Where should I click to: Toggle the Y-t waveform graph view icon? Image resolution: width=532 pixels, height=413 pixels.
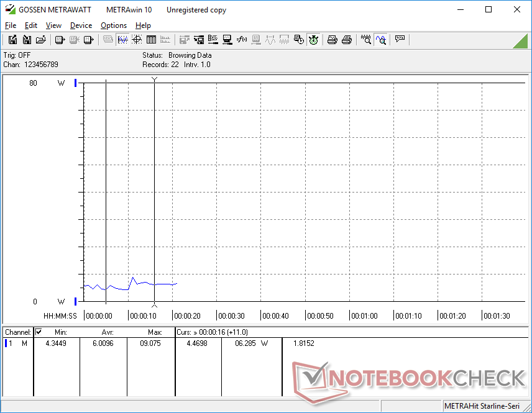click(x=122, y=40)
